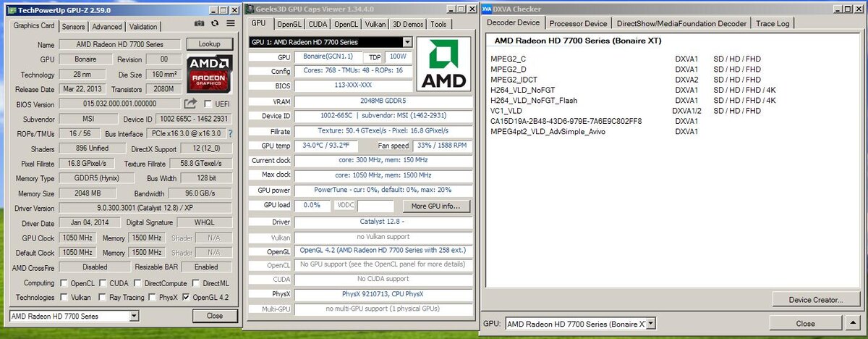The image size is (868, 339).
Task: Click the More GPU info button
Action: pos(435,206)
